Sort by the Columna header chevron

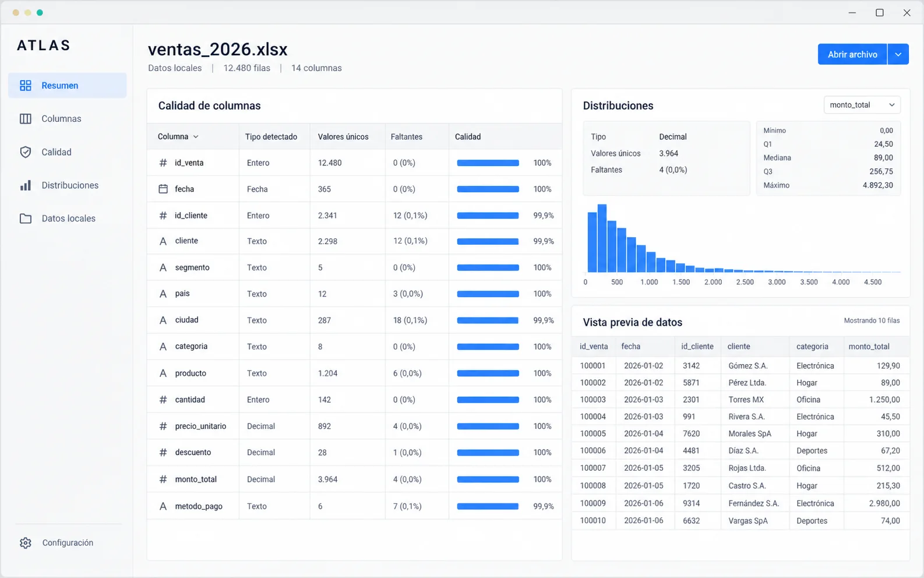[x=196, y=137]
